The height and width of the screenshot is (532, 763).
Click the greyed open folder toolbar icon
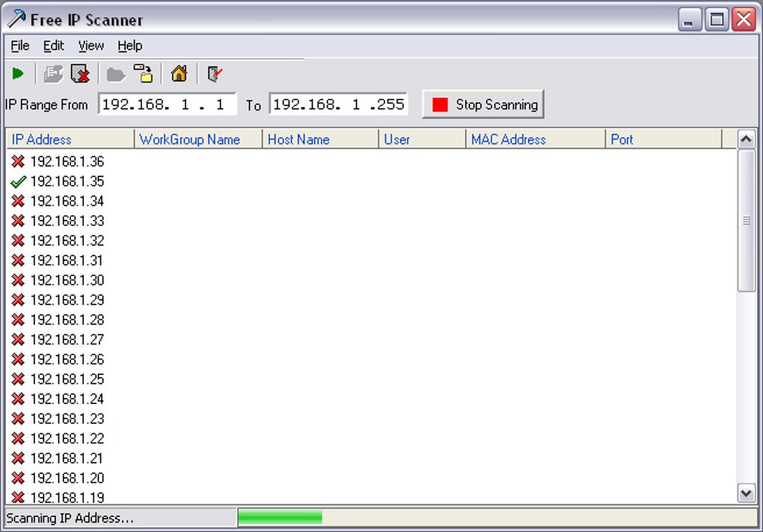point(116,75)
